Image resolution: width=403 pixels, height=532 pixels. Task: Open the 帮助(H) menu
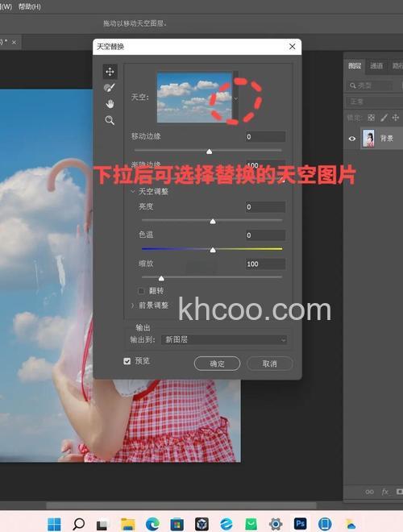30,6
